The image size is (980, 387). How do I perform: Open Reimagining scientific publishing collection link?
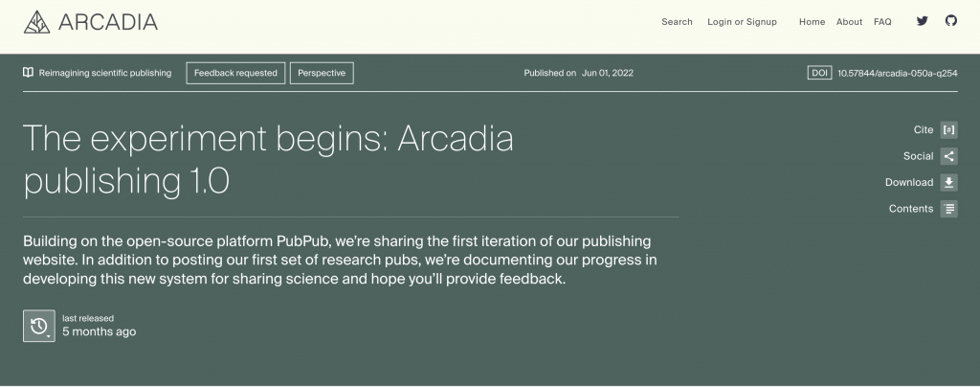(105, 73)
